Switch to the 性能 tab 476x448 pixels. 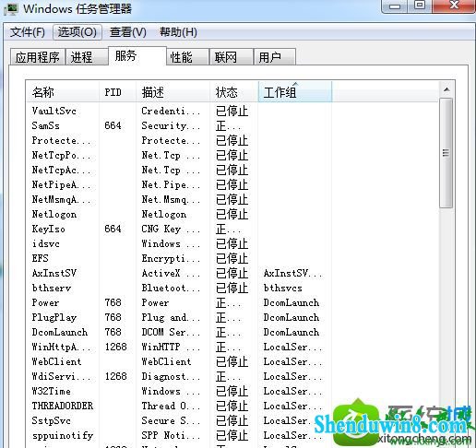coord(187,57)
